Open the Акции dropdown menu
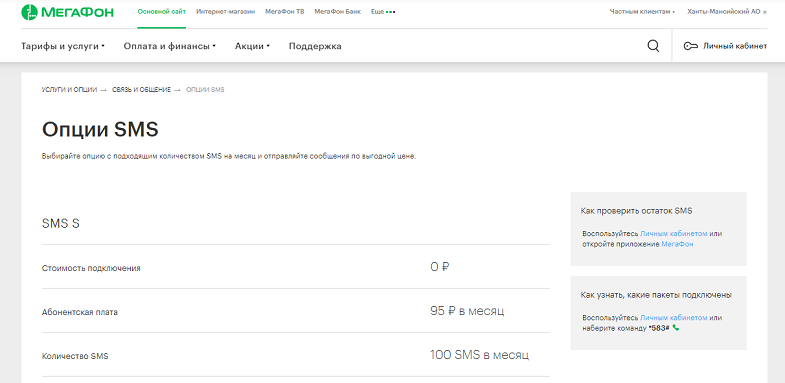The image size is (785, 383). pyautogui.click(x=252, y=46)
